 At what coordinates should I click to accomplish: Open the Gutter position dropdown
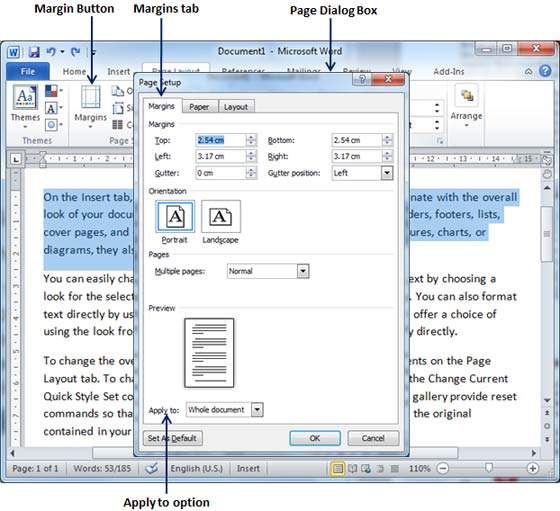[x=386, y=173]
